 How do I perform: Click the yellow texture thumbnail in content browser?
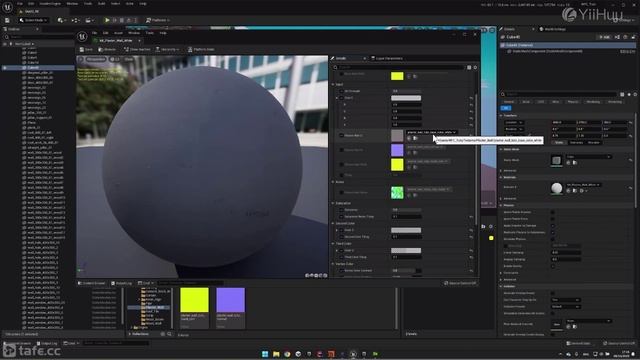tap(194, 300)
